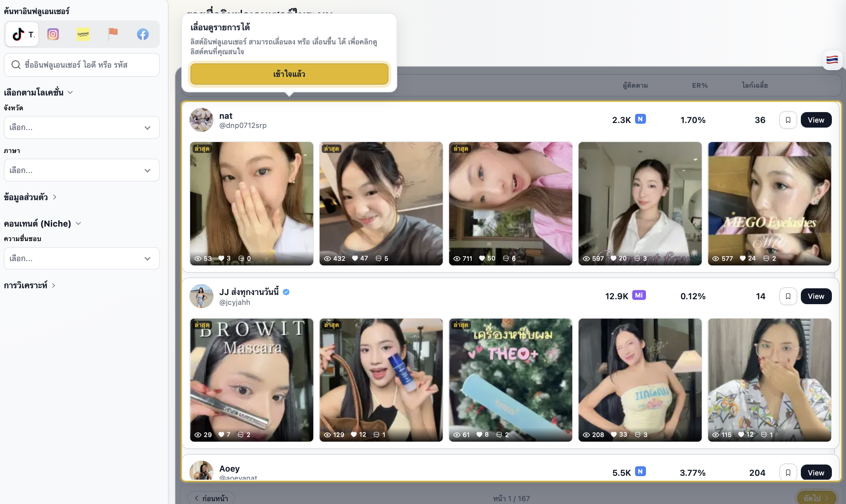Bookmark the influencer nat
Image resolution: width=846 pixels, height=504 pixels.
tap(788, 120)
